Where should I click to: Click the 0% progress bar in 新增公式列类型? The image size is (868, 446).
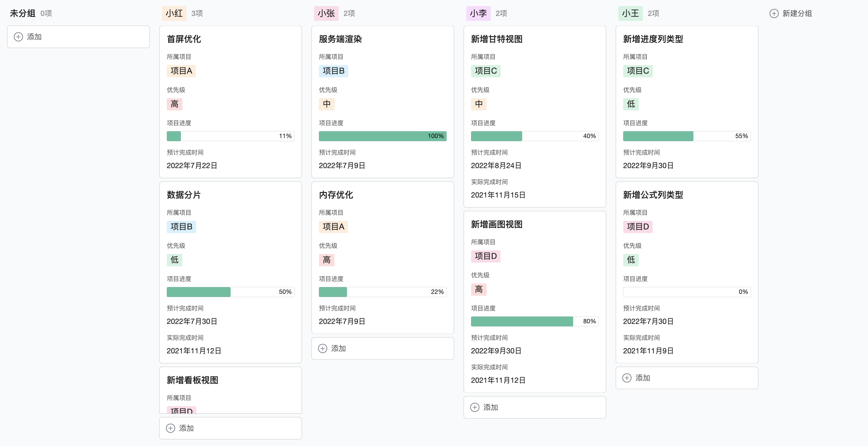687,292
